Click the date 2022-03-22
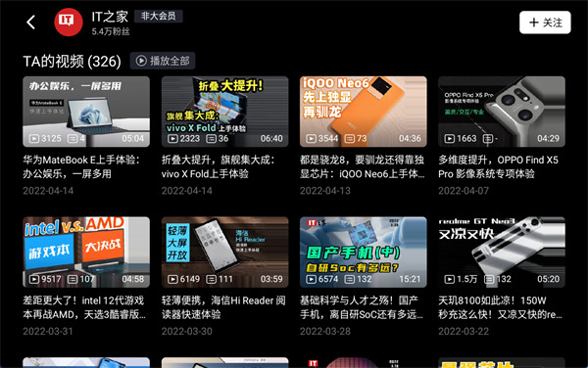Image resolution: width=588 pixels, height=368 pixels. 464,332
